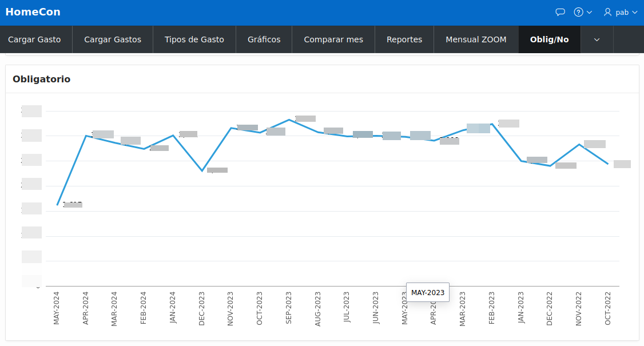Click the user profile icon beside pab

point(606,11)
